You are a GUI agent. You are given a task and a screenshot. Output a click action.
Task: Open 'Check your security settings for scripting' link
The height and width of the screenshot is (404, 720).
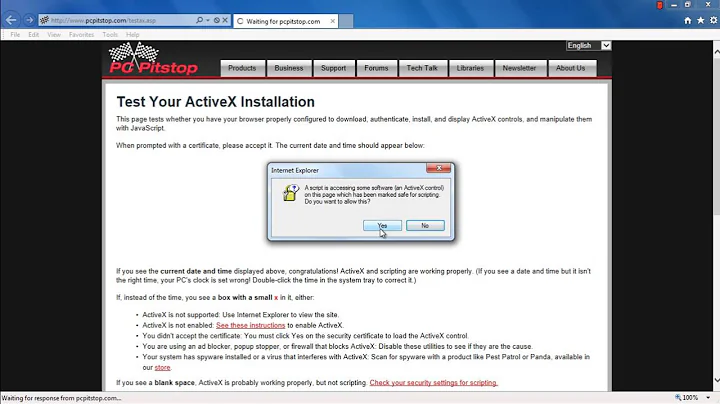point(433,382)
